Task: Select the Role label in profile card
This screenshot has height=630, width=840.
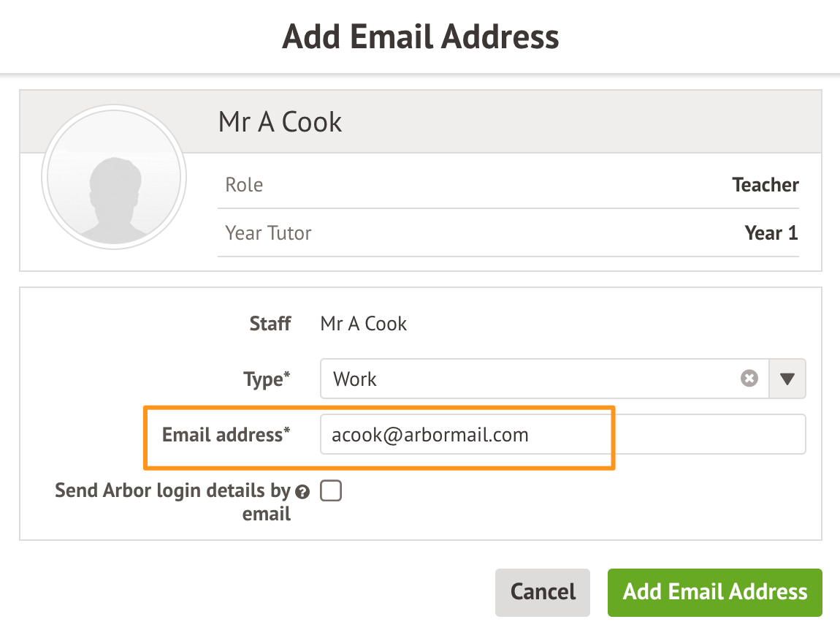Action: coord(244,185)
